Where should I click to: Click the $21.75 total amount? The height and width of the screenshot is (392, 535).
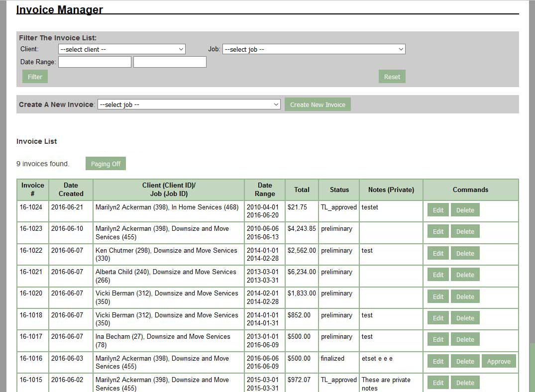[x=297, y=207]
